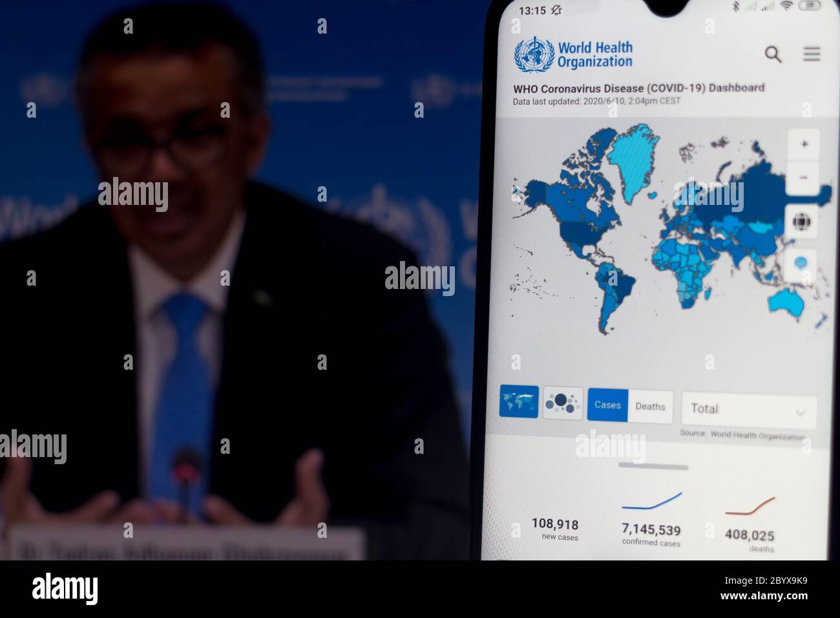Click the blue confirmed cases trend line
840x618 pixels.
[x=651, y=501]
